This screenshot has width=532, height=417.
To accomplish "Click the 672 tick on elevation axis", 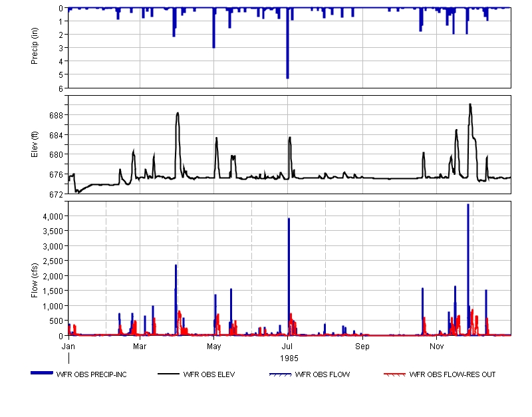I will click(57, 194).
